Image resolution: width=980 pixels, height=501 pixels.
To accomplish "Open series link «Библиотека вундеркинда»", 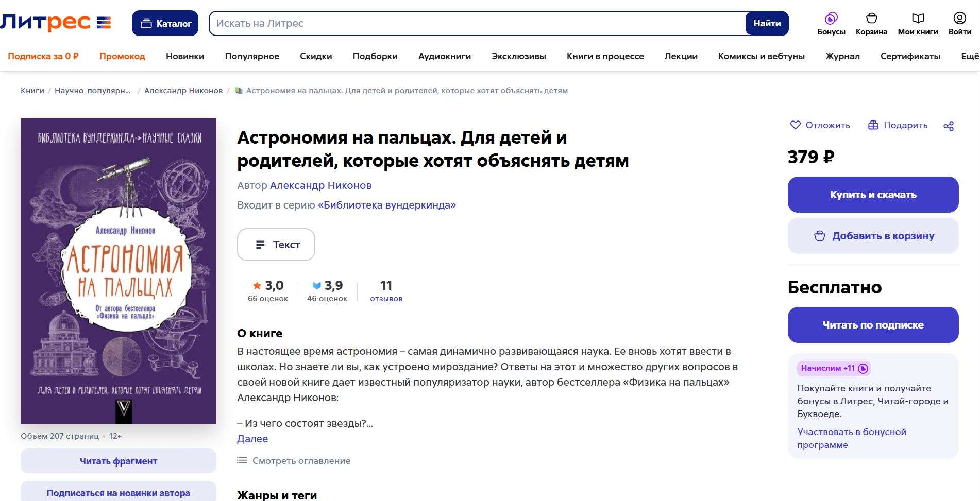I will pyautogui.click(x=387, y=205).
